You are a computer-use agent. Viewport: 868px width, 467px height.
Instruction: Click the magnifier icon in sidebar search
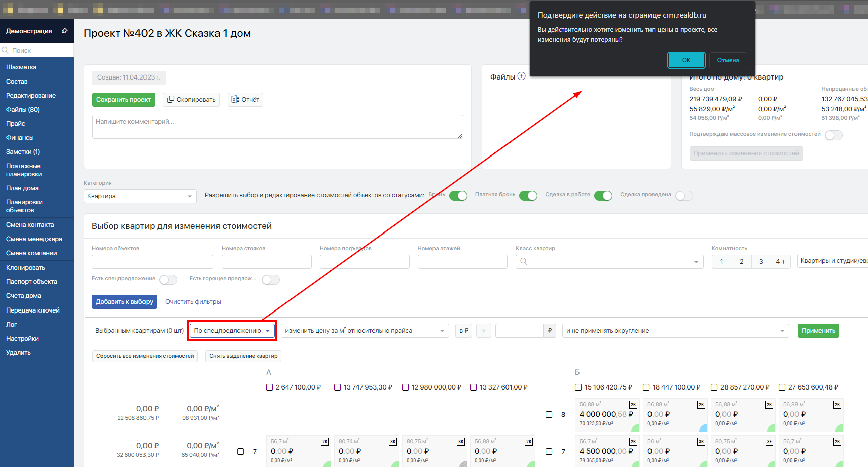tap(6, 50)
